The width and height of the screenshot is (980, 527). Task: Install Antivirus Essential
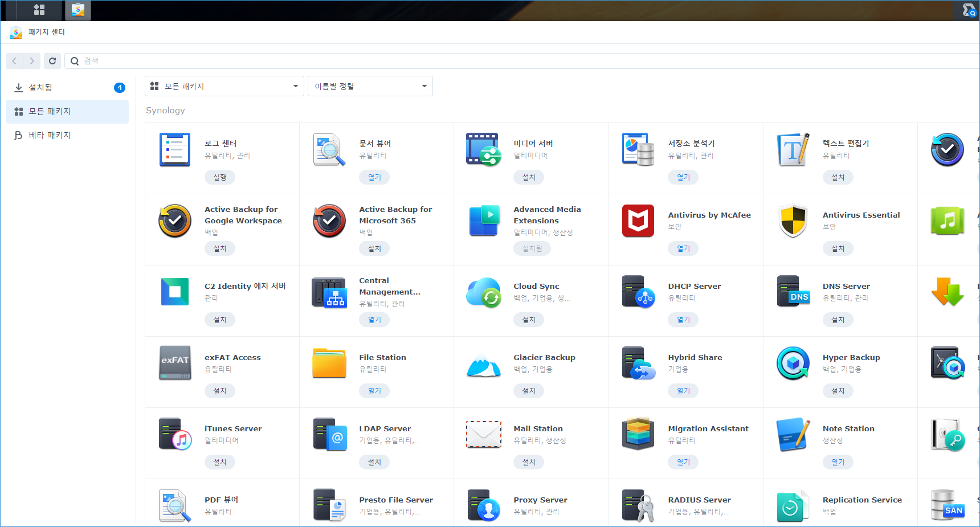[838, 248]
